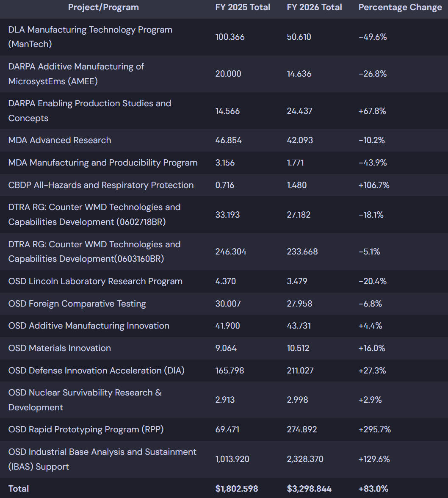Image resolution: width=448 pixels, height=498 pixels.
Task: Click the -43.9% change for MDA Manufacturing
Action: click(373, 163)
